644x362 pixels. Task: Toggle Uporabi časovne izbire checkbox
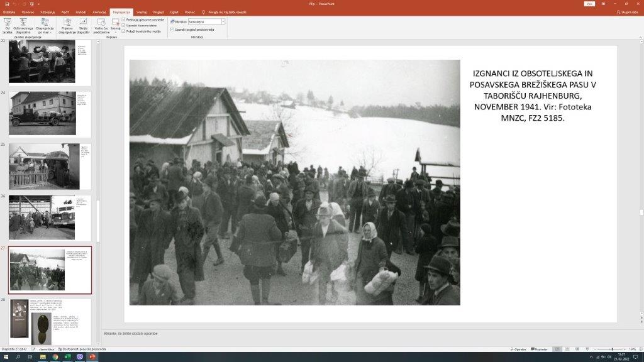pyautogui.click(x=124, y=25)
